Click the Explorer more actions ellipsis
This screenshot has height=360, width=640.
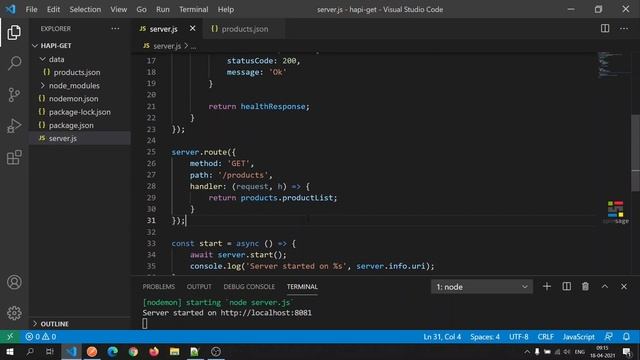tap(116, 29)
